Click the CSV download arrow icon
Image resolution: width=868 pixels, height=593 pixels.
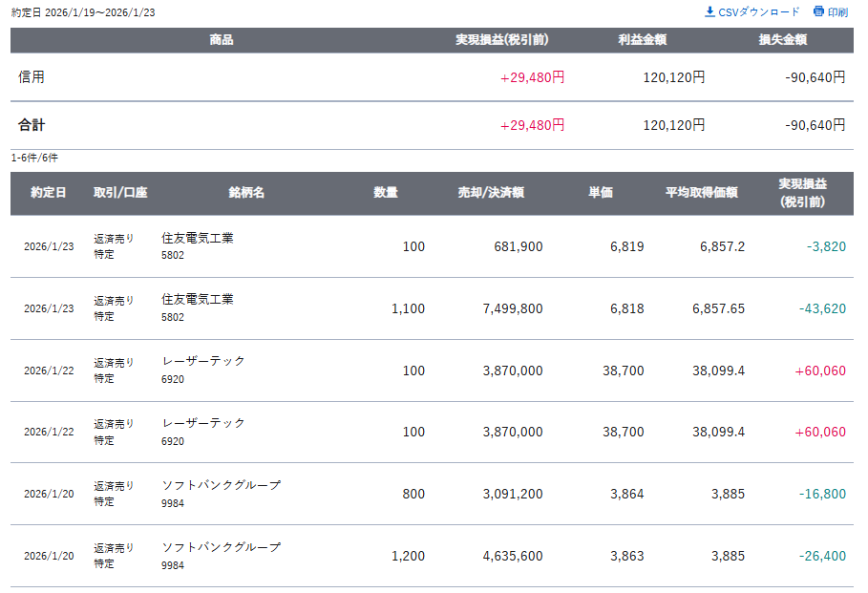pyautogui.click(x=709, y=12)
